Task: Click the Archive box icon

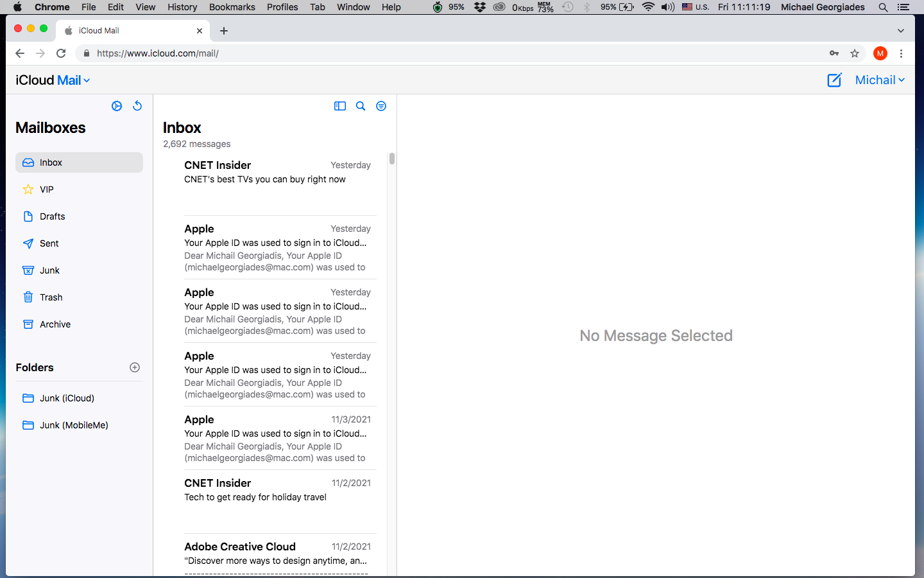Action: [x=28, y=324]
